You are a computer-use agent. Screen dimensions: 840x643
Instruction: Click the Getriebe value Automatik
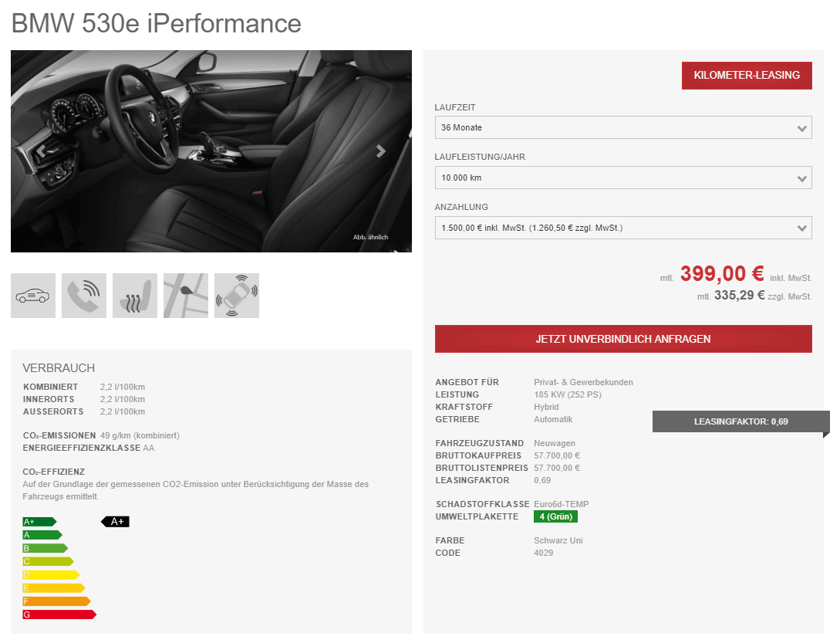553,419
